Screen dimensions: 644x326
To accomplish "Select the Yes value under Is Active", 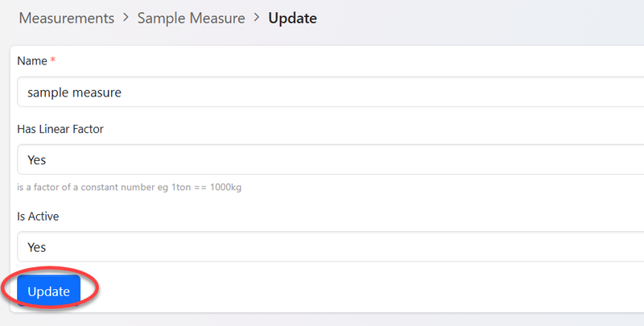I will (x=37, y=247).
